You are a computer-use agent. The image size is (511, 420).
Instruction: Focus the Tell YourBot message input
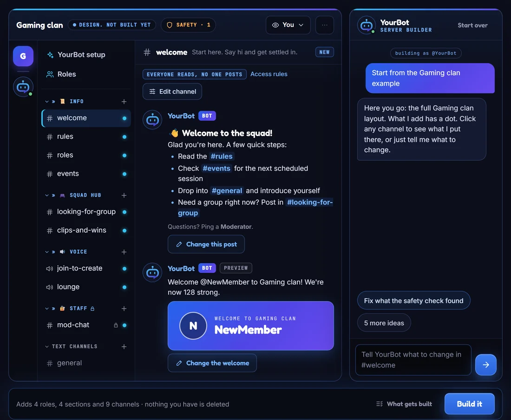413,360
